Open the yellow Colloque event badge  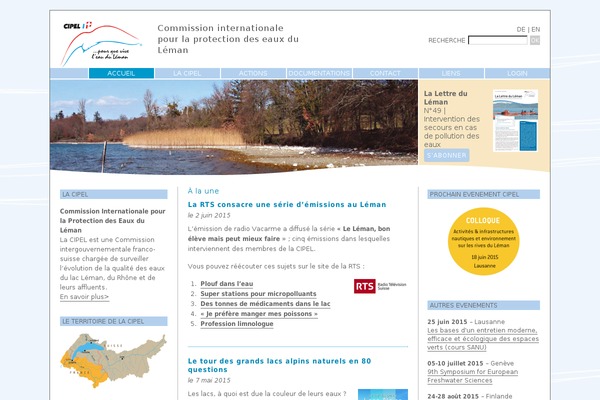tap(483, 241)
